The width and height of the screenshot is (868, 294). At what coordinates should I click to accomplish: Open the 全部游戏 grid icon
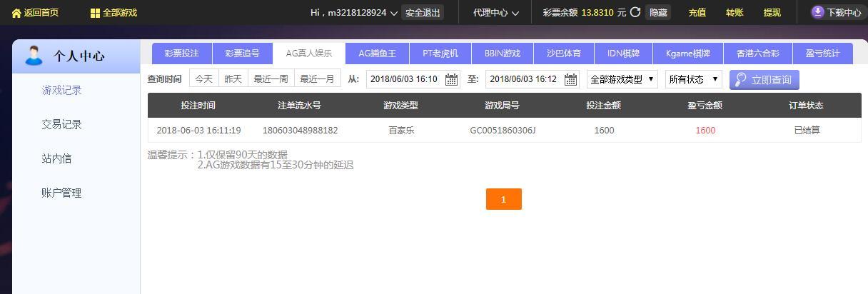tap(95, 13)
